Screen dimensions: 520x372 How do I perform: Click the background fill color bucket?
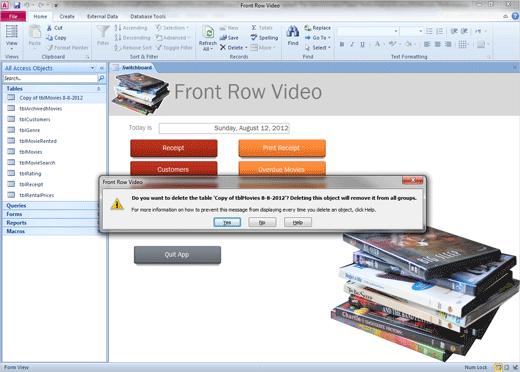[408, 44]
